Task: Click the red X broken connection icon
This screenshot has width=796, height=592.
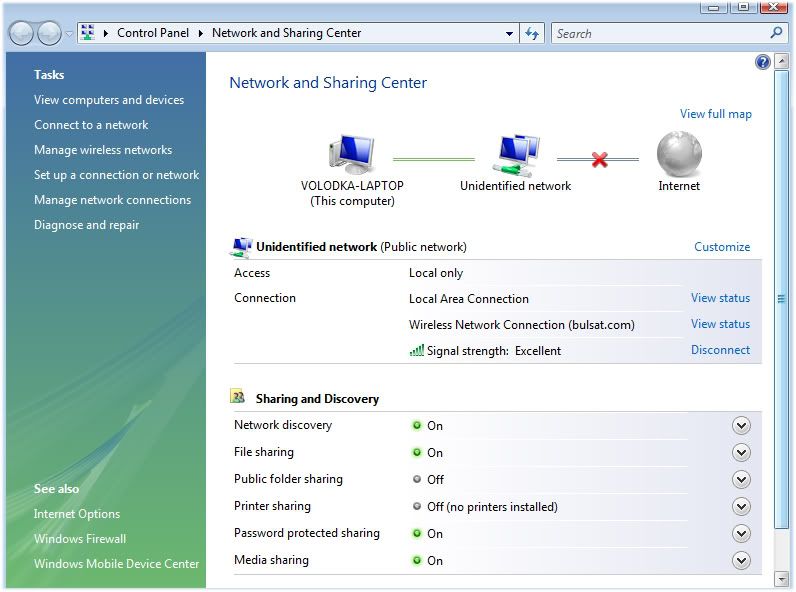Action: (600, 159)
